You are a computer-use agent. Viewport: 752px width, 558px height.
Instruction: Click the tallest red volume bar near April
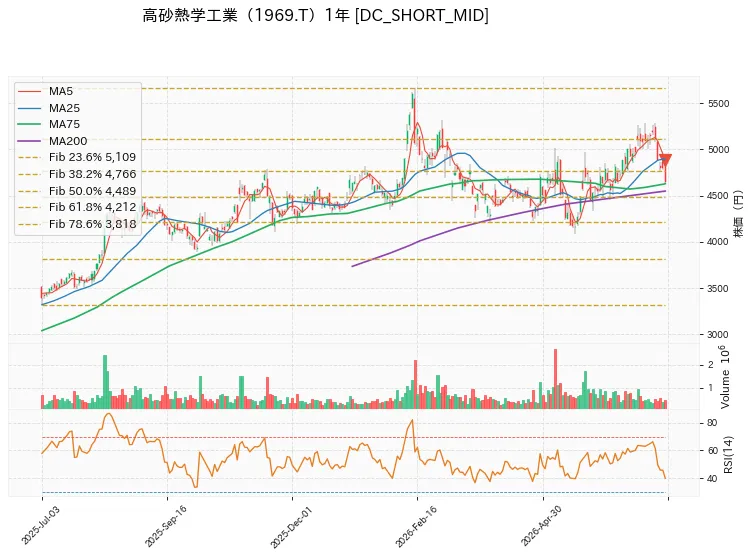[555, 379]
